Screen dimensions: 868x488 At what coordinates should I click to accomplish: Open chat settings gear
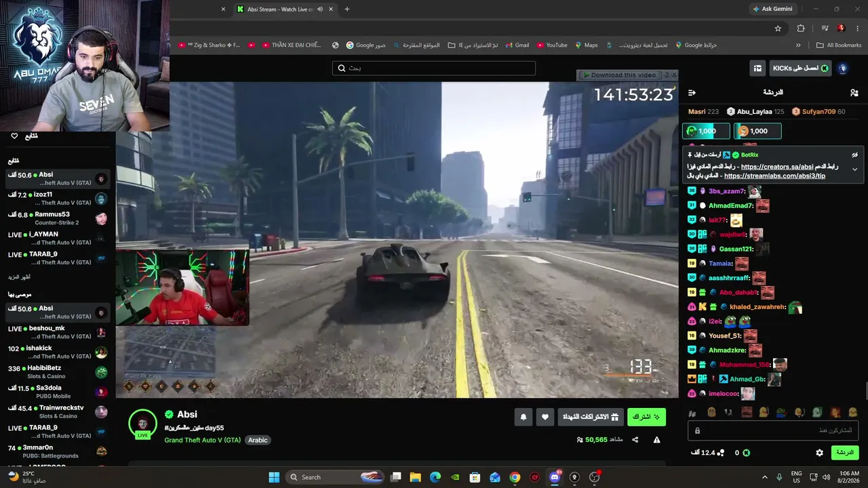819,453
